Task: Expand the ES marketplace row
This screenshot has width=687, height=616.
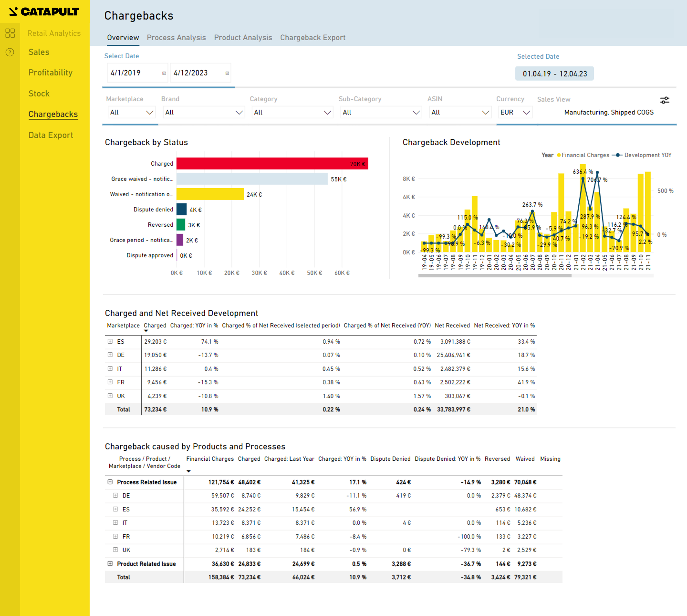Action: pyautogui.click(x=110, y=341)
